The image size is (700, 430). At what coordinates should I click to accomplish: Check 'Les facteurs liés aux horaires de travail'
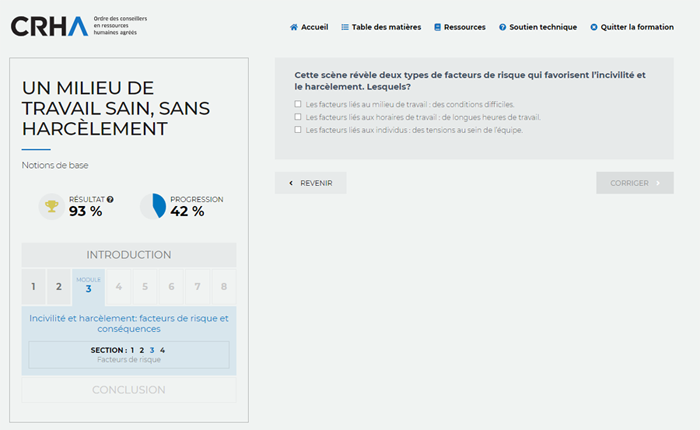tap(298, 117)
